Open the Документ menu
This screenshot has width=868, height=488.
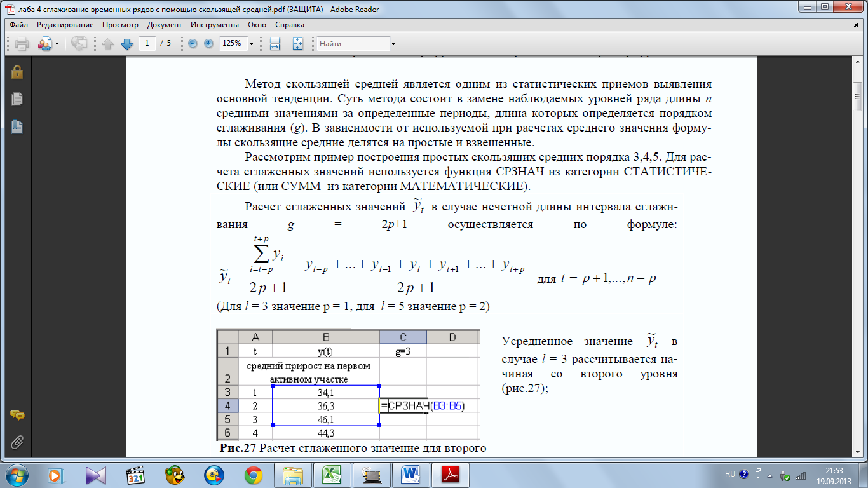point(165,25)
